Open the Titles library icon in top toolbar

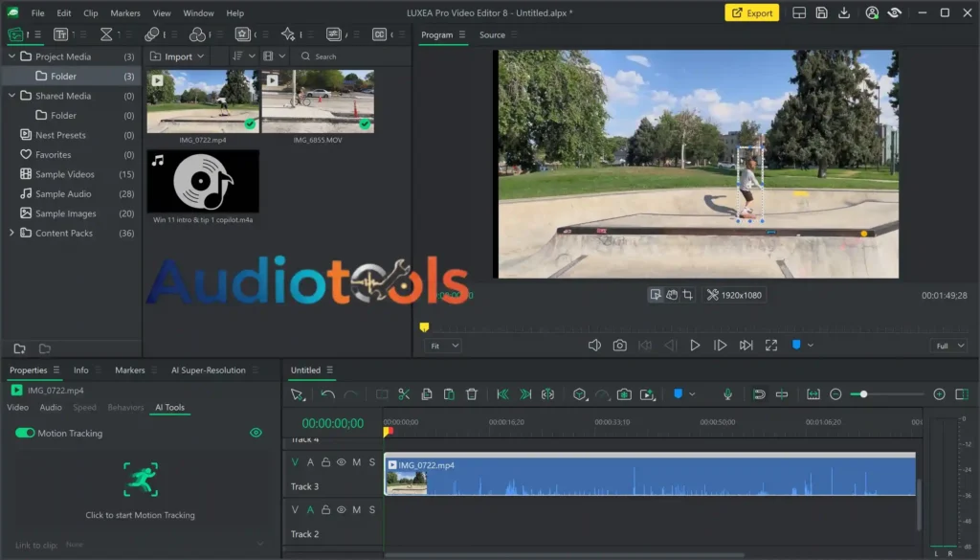(60, 35)
